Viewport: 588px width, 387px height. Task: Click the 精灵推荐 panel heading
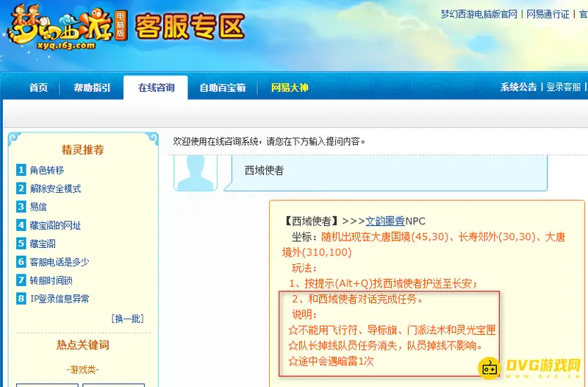(x=83, y=150)
